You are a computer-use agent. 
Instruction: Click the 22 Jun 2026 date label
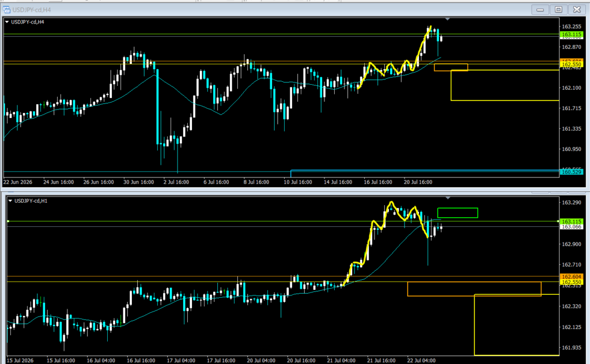pyautogui.click(x=18, y=182)
